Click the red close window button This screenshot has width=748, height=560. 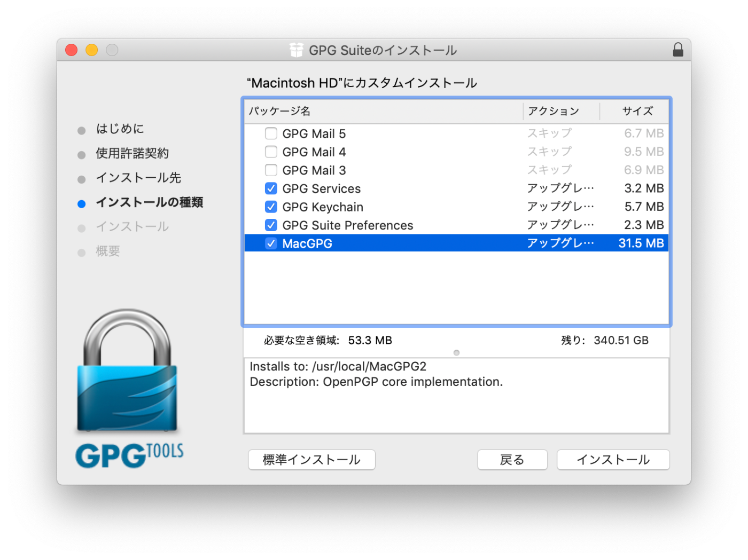(x=72, y=50)
